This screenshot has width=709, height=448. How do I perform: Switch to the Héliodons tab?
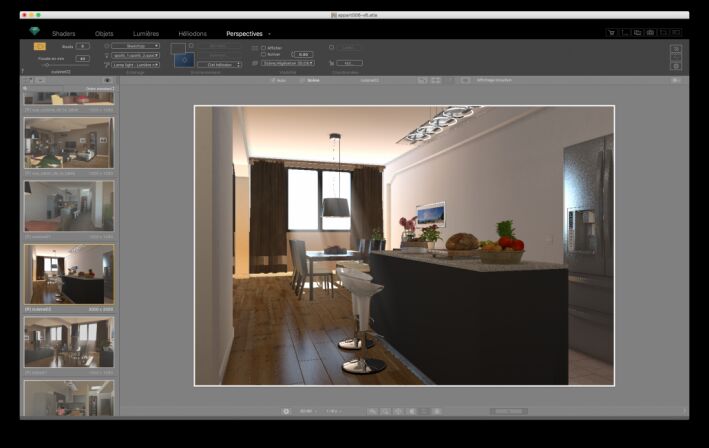point(193,34)
